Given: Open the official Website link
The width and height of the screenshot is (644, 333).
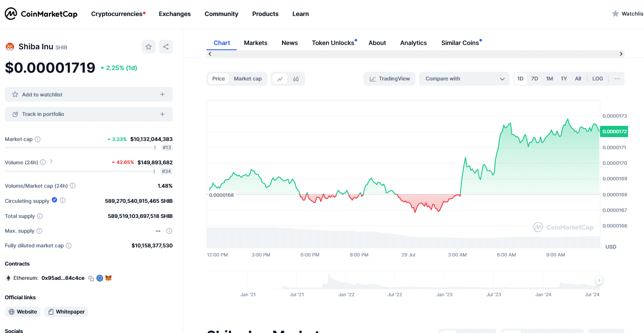Looking at the screenshot, I should point(23,312).
